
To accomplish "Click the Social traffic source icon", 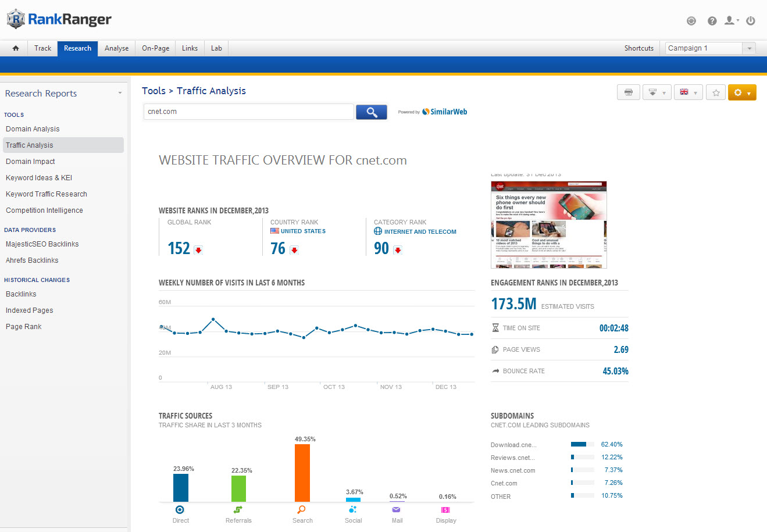I will pyautogui.click(x=353, y=510).
